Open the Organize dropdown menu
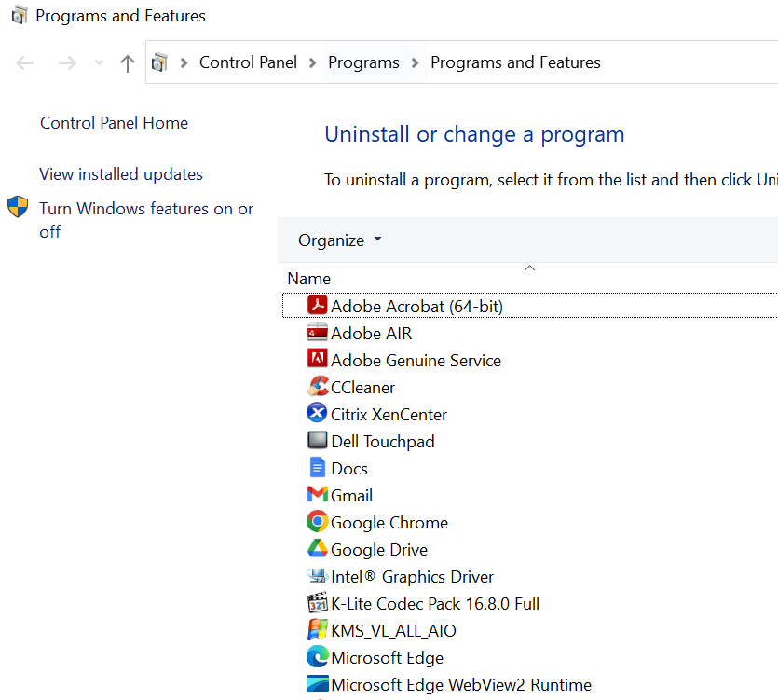This screenshot has height=700, width=778. [x=340, y=240]
